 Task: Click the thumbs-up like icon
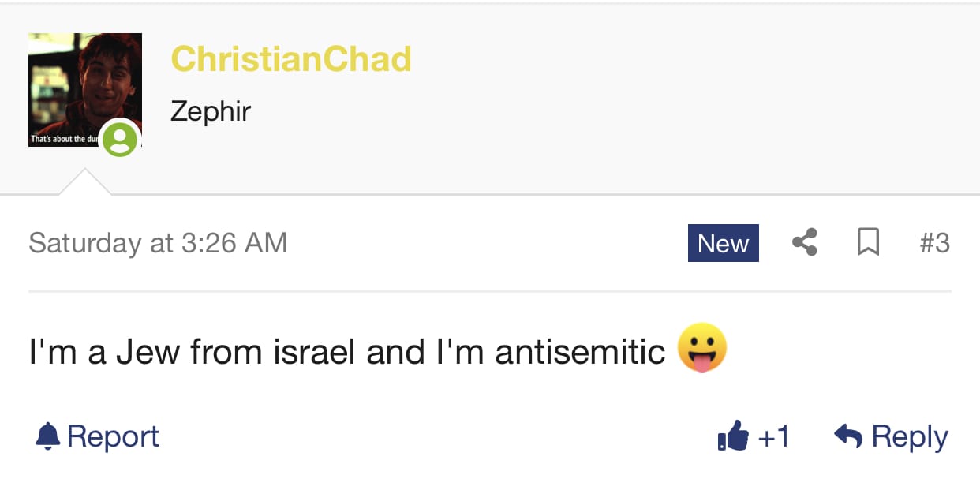[x=733, y=436]
